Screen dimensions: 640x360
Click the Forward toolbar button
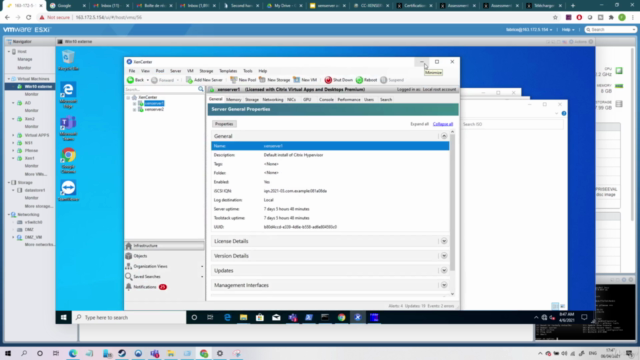tap(163, 80)
